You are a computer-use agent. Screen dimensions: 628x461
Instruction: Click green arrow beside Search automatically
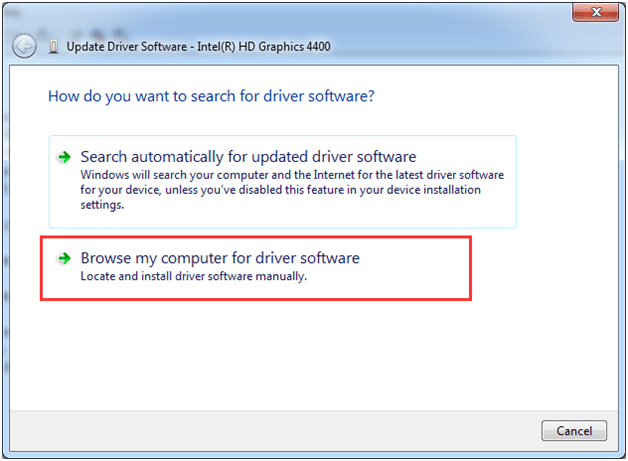[64, 157]
